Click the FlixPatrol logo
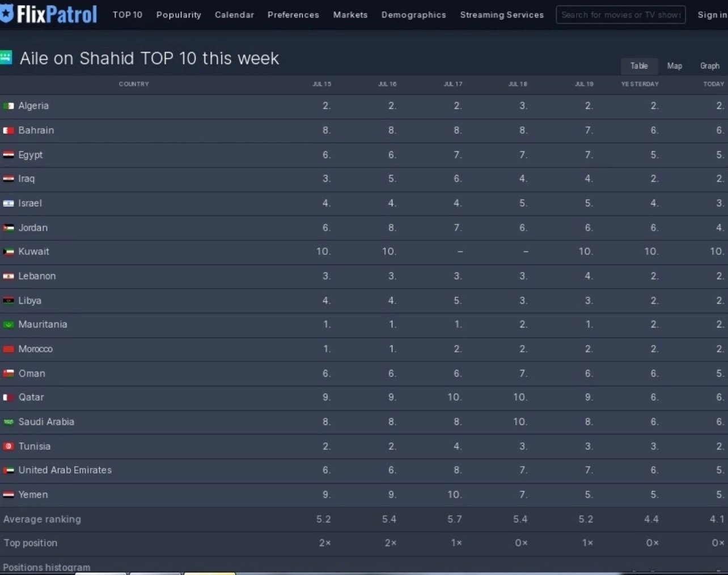The image size is (728, 575). (x=49, y=14)
